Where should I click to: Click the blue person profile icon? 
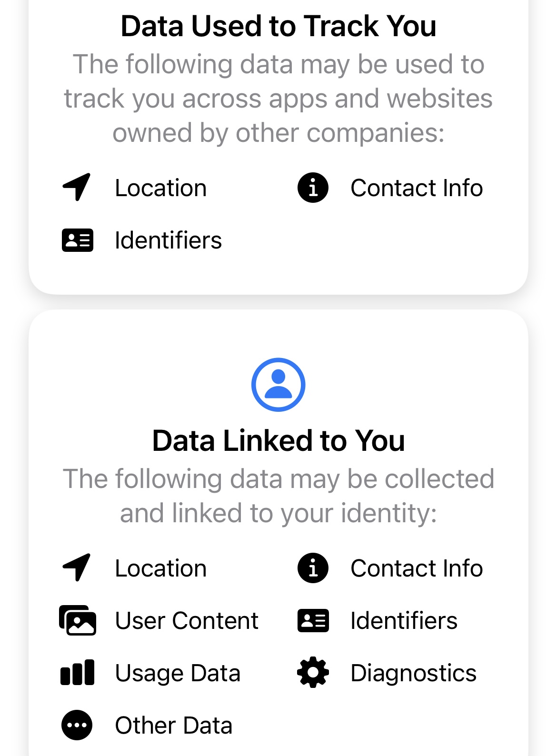(278, 384)
